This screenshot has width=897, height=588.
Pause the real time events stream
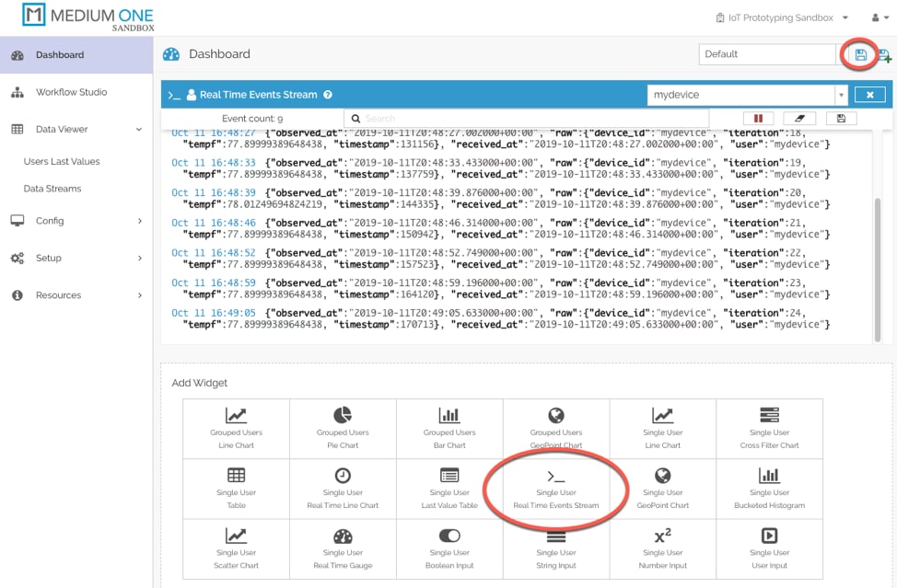pos(760,119)
